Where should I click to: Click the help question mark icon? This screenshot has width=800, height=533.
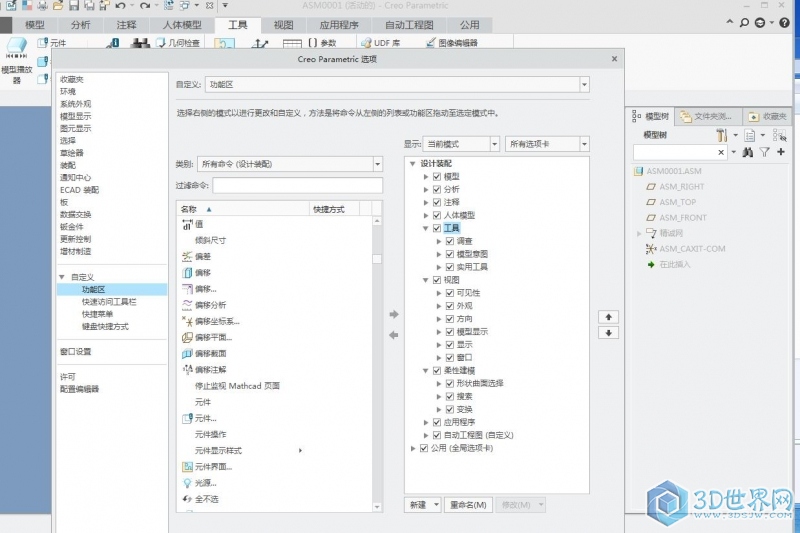(x=784, y=22)
